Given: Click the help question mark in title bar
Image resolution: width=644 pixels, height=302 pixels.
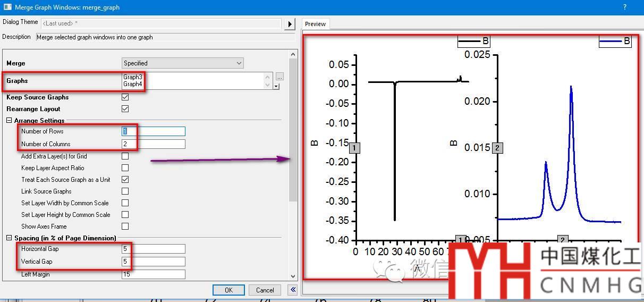Looking at the screenshot, I should tap(624, 7).
